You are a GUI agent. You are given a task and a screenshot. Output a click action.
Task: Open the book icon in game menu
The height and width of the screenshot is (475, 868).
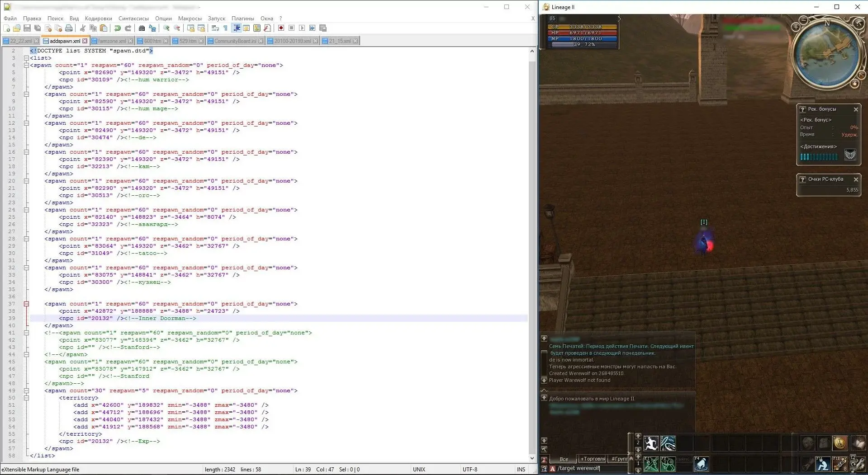click(x=858, y=443)
